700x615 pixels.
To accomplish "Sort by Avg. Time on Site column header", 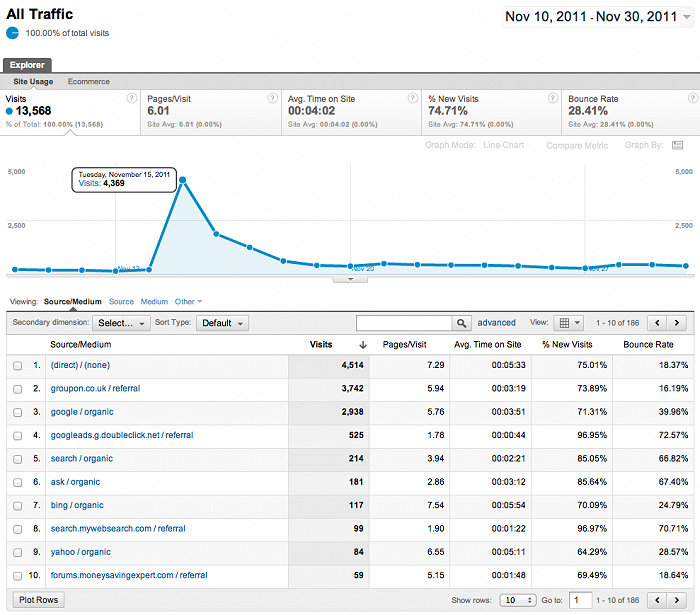I will [x=488, y=345].
